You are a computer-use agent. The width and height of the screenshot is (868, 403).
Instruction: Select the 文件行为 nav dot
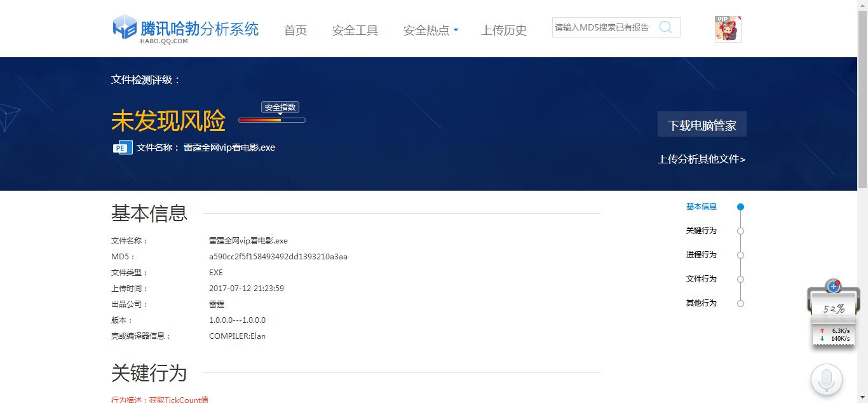point(740,279)
